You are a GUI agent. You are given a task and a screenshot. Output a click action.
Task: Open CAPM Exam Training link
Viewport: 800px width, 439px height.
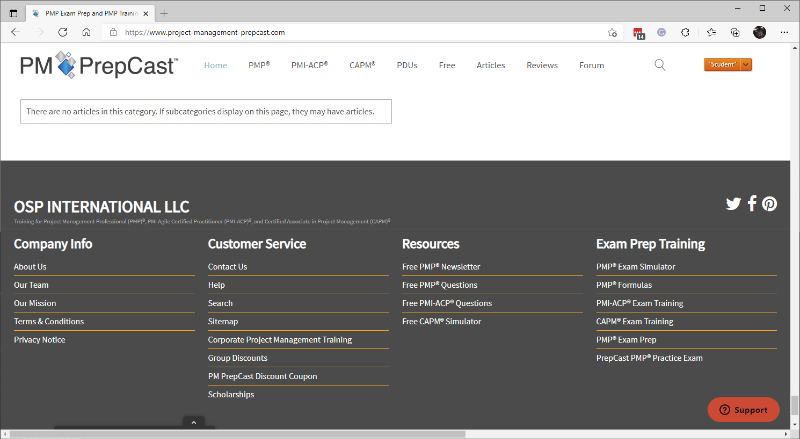coord(635,322)
